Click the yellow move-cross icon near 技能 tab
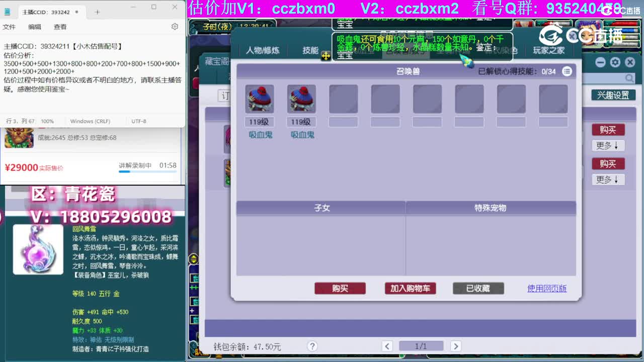This screenshot has width=644, height=362. point(326,56)
